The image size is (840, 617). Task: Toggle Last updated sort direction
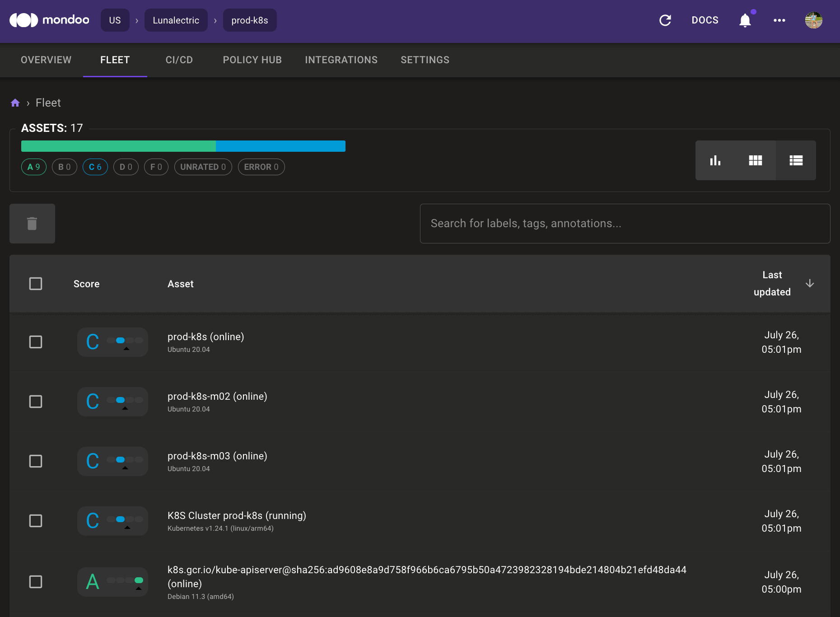click(x=810, y=283)
